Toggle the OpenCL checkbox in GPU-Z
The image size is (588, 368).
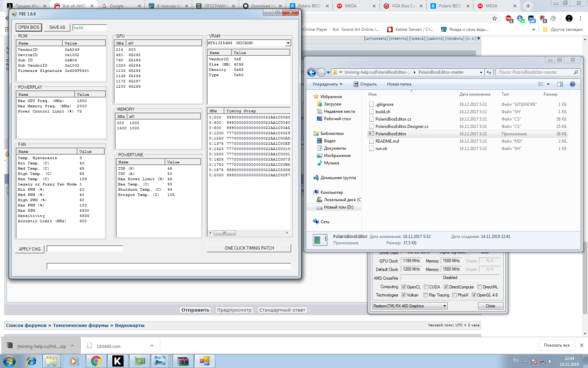click(x=404, y=287)
